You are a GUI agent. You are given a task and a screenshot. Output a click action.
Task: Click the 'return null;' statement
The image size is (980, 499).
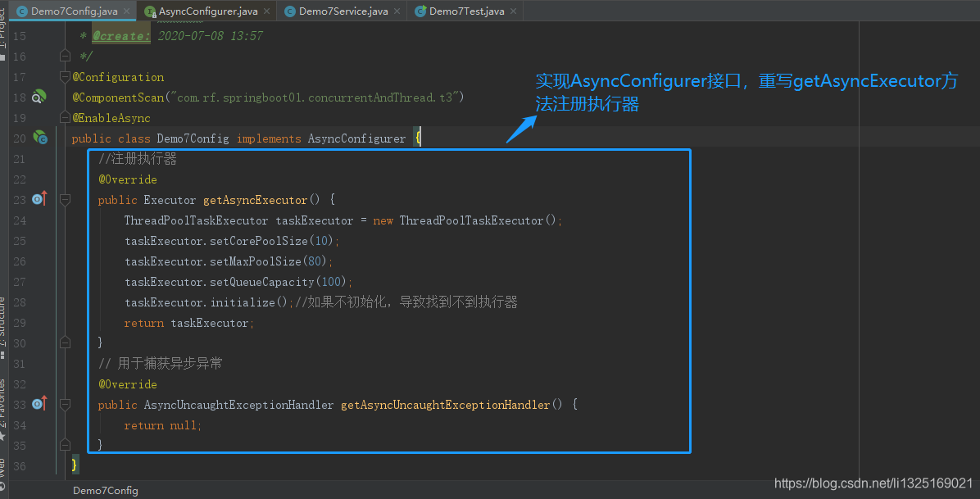pos(162,425)
